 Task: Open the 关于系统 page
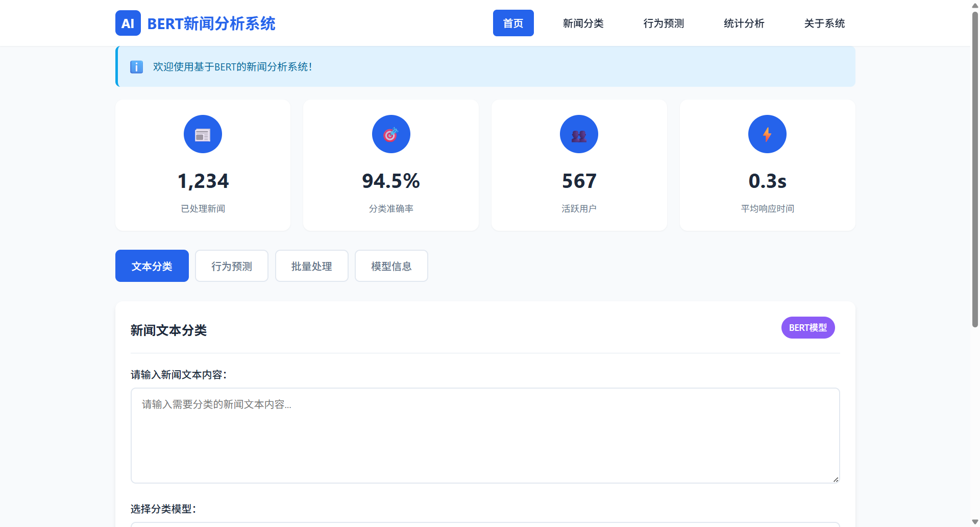(x=824, y=23)
